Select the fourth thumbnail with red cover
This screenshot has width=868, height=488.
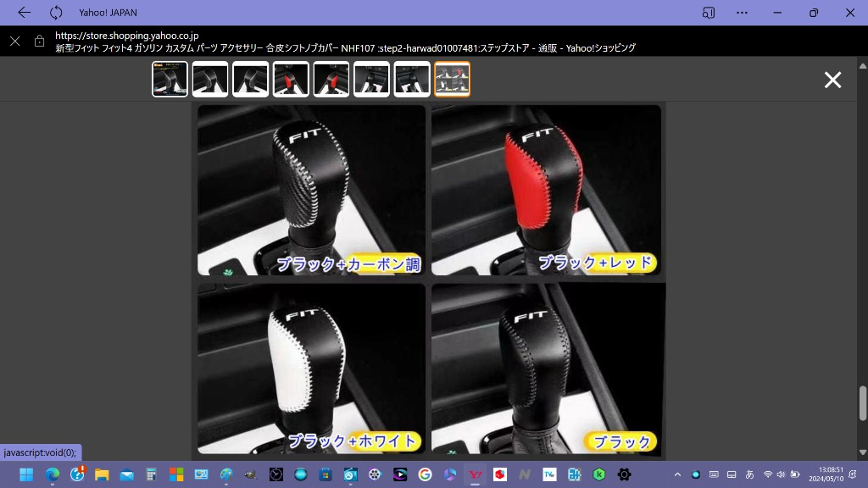coord(292,79)
